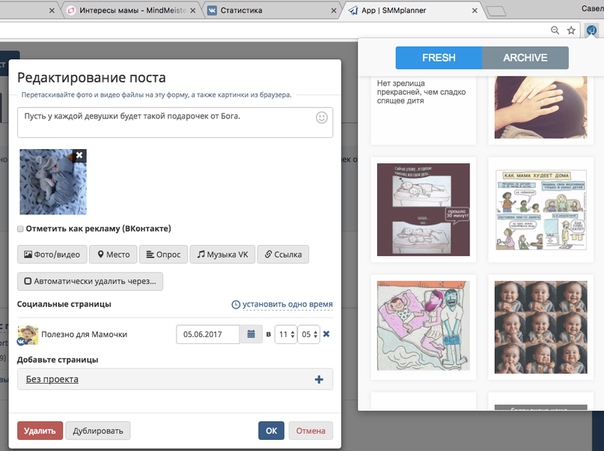604x451 pixels.
Task: Delete the post with Удалить
Action: tap(40, 431)
